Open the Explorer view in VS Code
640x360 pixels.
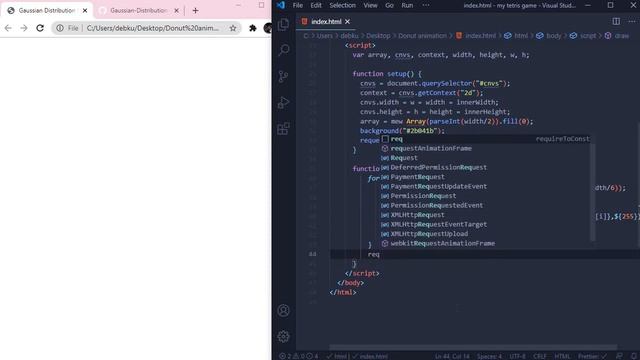284,24
